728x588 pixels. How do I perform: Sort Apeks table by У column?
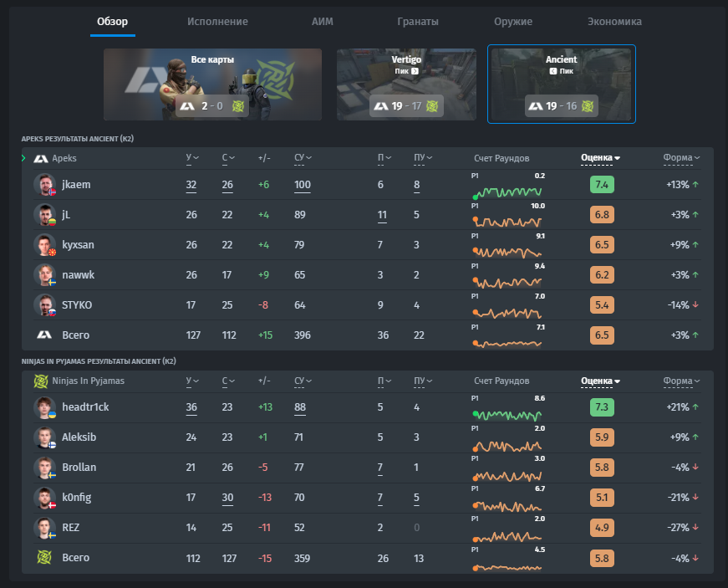[x=192, y=158]
